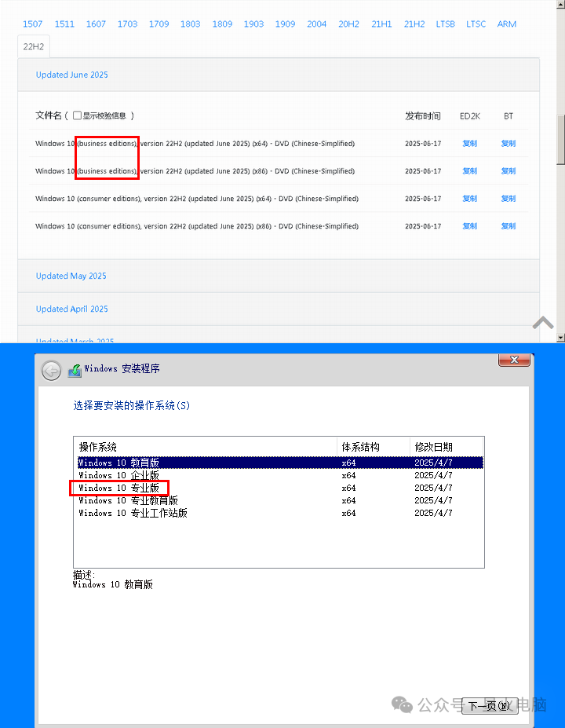Select the active 22H2 tab
This screenshot has height=728, width=565.
(34, 46)
